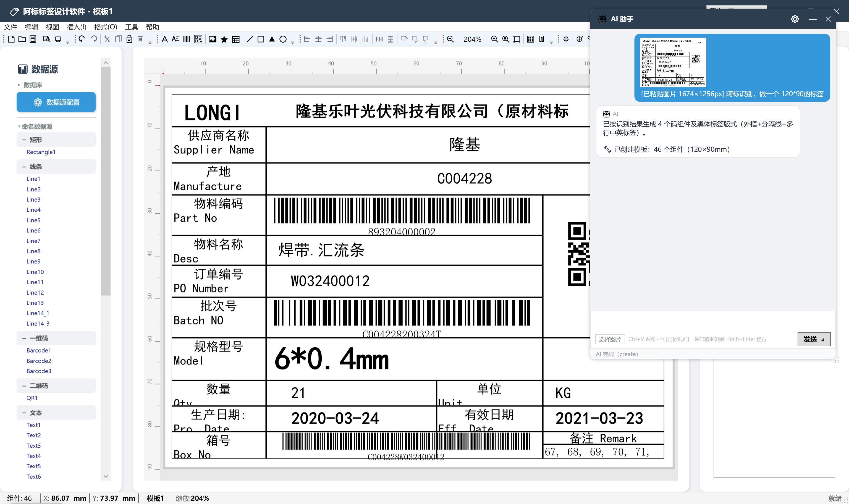Open the 工具 menu
The height and width of the screenshot is (504, 849).
click(x=132, y=27)
